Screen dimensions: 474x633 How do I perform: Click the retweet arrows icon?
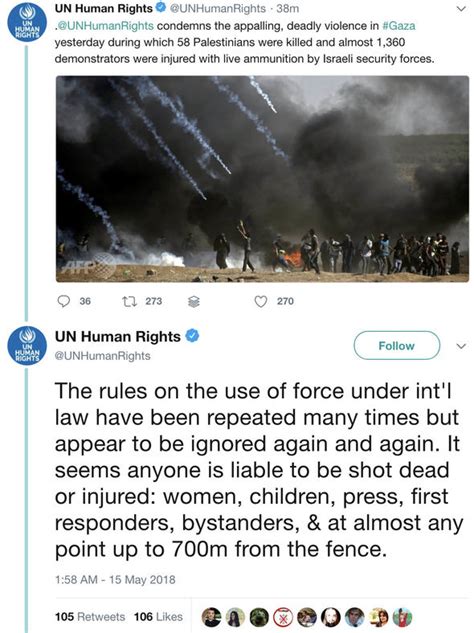pos(130,301)
